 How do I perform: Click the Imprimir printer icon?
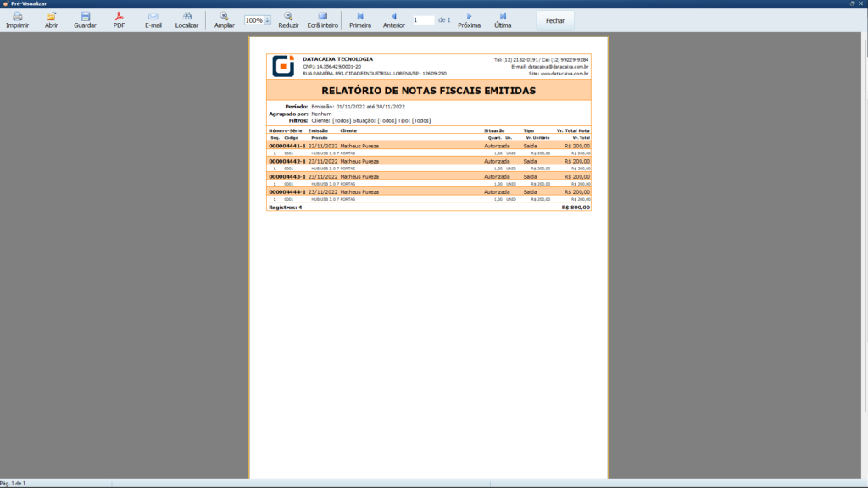17,17
